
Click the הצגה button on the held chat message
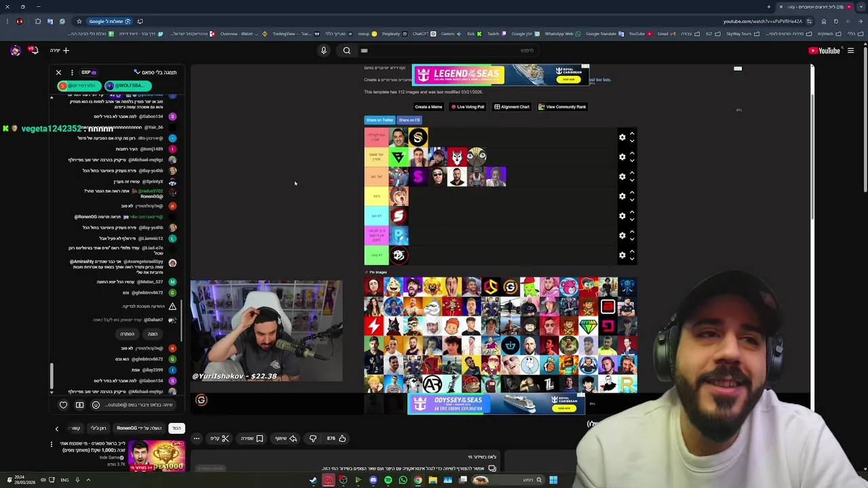[x=153, y=334]
